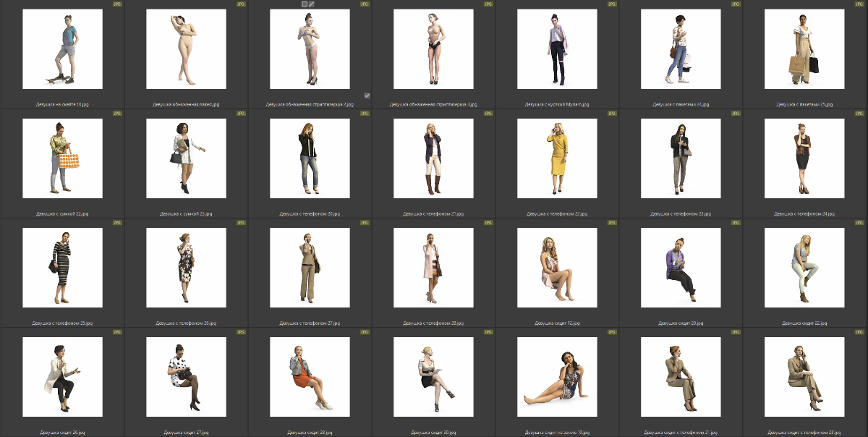The width and height of the screenshot is (868, 437).
Task: Click the JPG badge on Девушка сидит 26
Action: pos(118,332)
